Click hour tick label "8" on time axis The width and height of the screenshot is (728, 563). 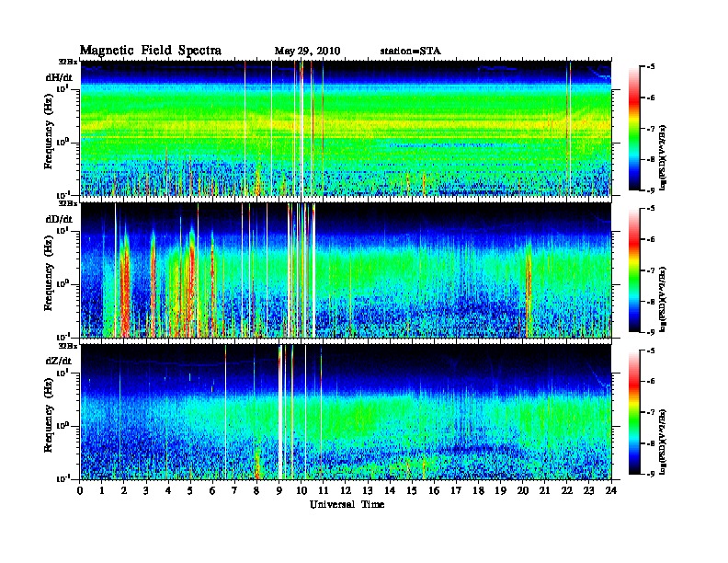pyautogui.click(x=257, y=490)
